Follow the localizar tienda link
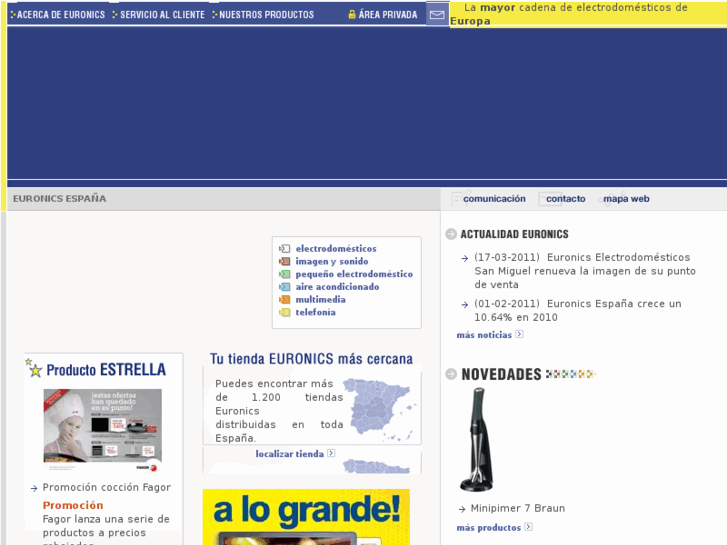 click(290, 454)
